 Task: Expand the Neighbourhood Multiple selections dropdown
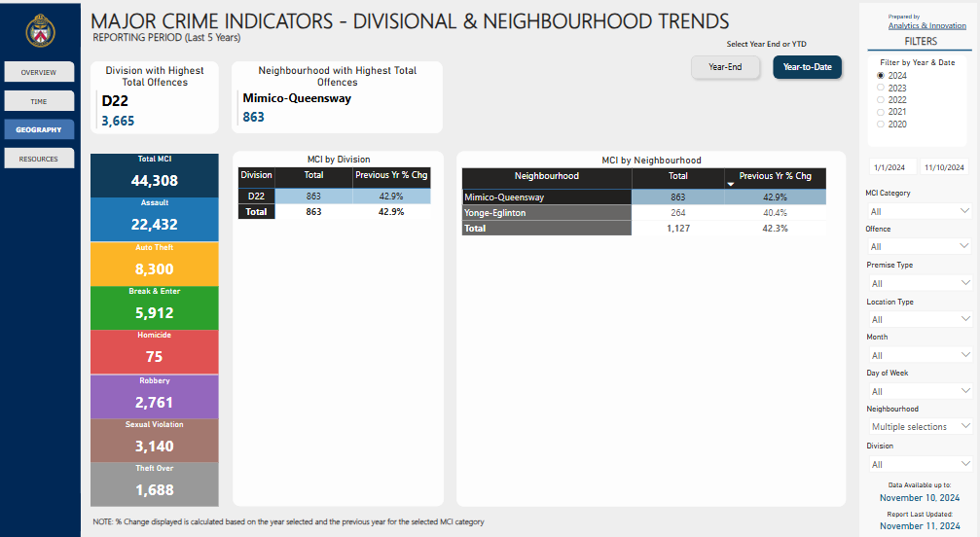click(x=920, y=426)
